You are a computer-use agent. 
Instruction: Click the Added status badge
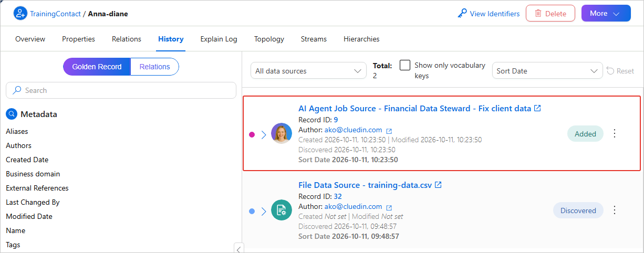(x=585, y=134)
